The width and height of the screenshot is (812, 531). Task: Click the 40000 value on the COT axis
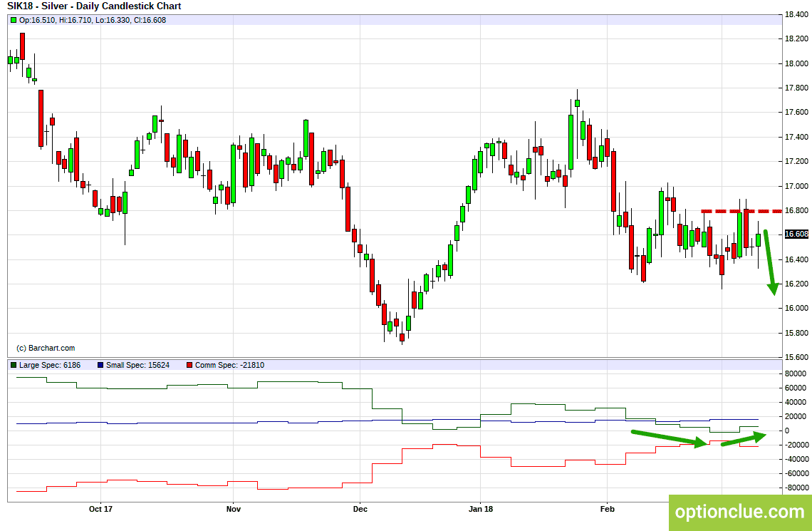(795, 402)
